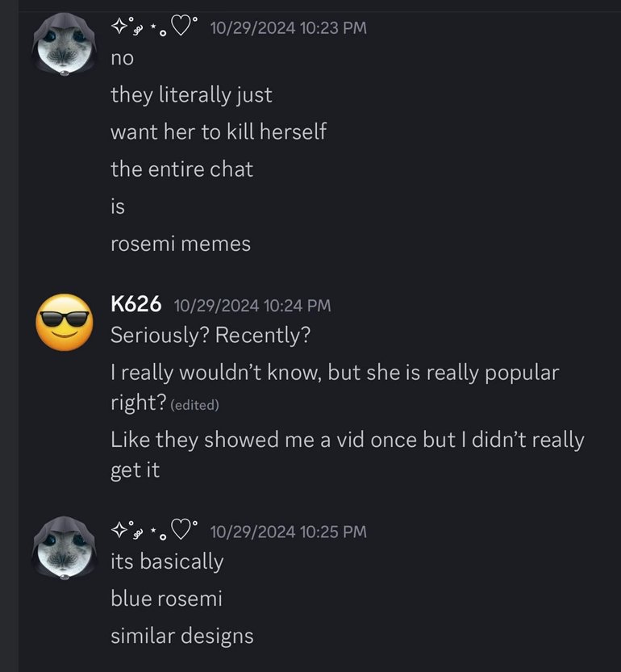Select the 'Like they showed me a vid' message

[347, 455]
